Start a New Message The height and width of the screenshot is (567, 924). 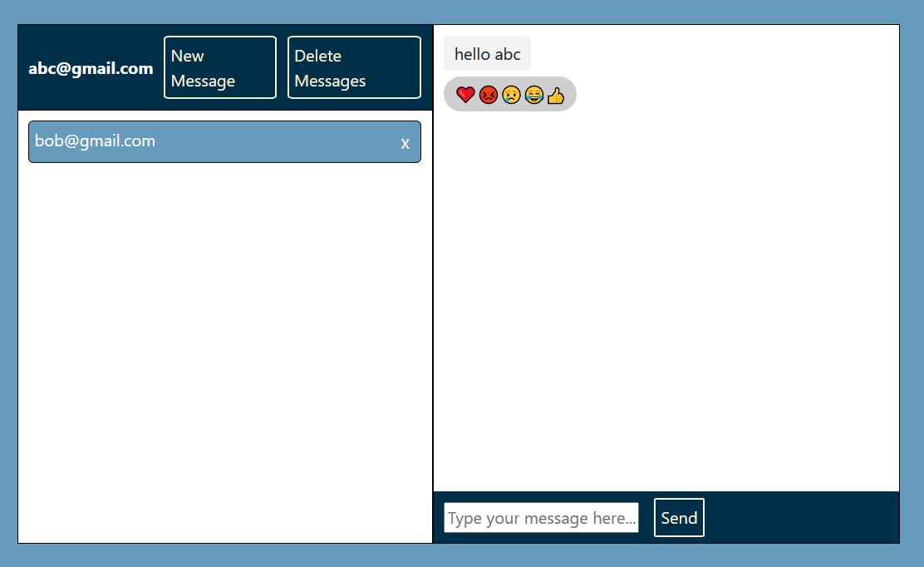click(219, 67)
